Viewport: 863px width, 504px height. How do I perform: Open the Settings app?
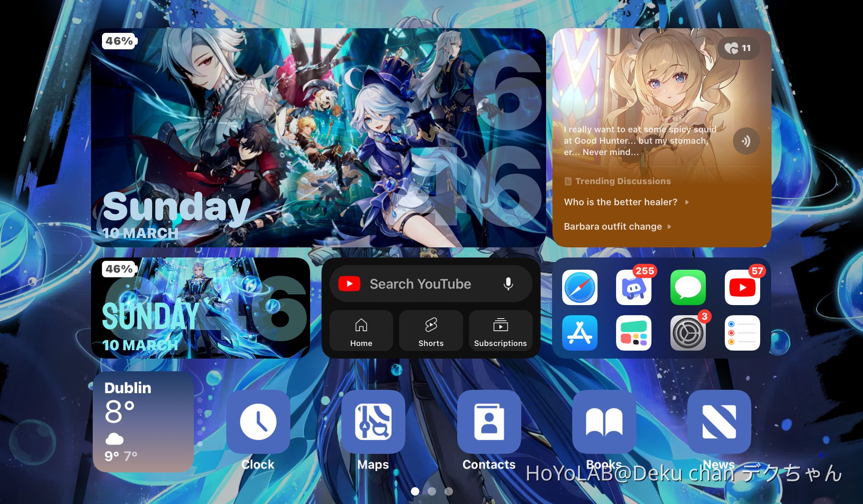[x=688, y=333]
